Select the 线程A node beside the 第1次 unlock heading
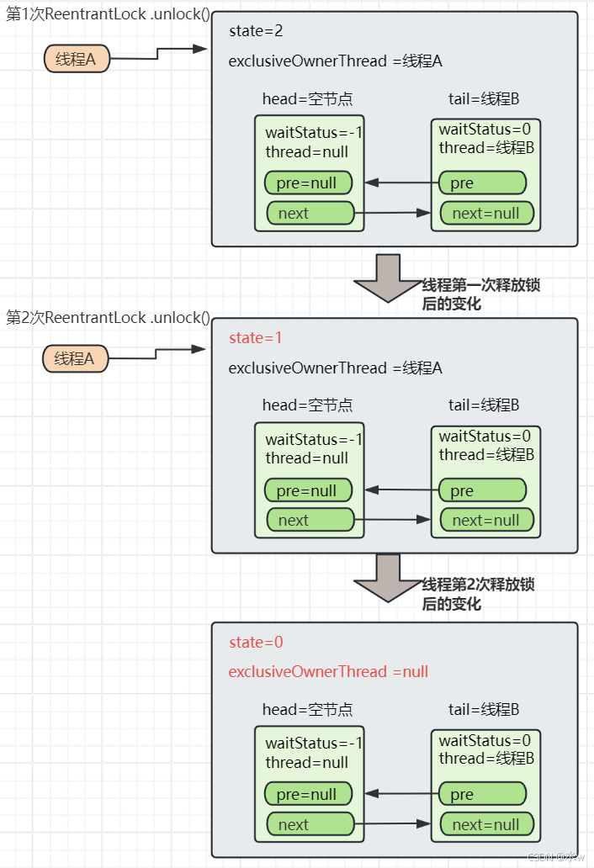594x868 pixels. (77, 59)
